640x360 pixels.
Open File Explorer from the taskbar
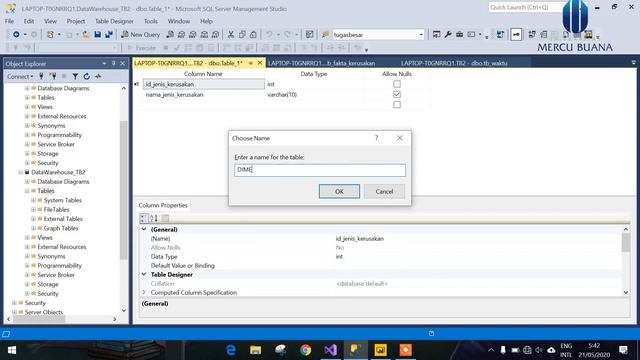tap(256, 350)
